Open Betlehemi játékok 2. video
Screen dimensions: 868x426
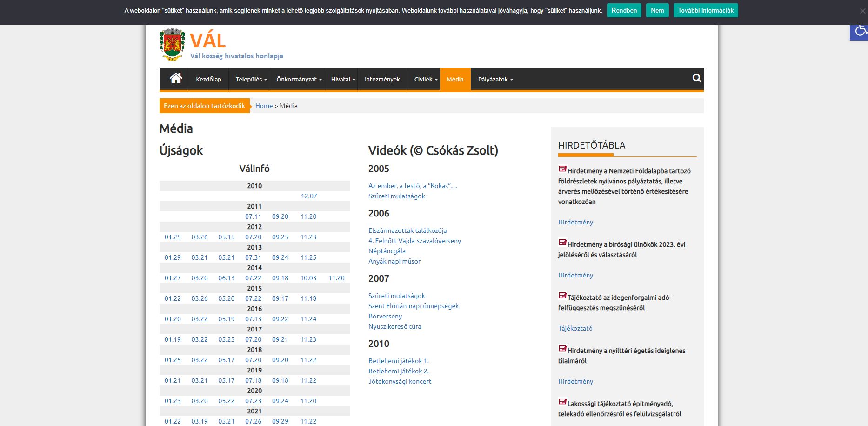coord(399,371)
